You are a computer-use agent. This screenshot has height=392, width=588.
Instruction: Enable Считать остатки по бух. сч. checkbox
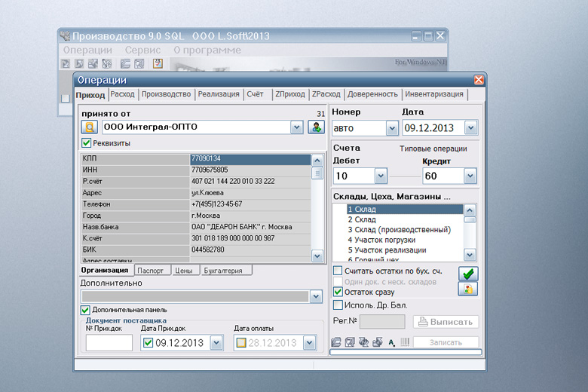[338, 271]
